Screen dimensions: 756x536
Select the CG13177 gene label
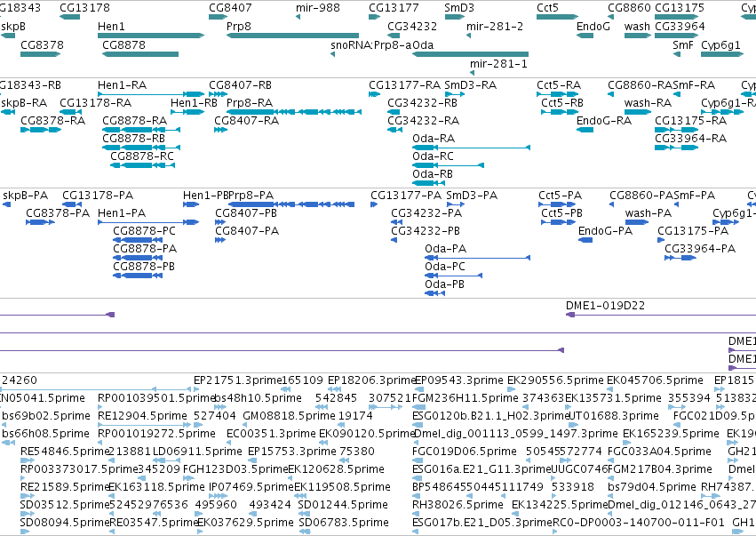(x=394, y=8)
